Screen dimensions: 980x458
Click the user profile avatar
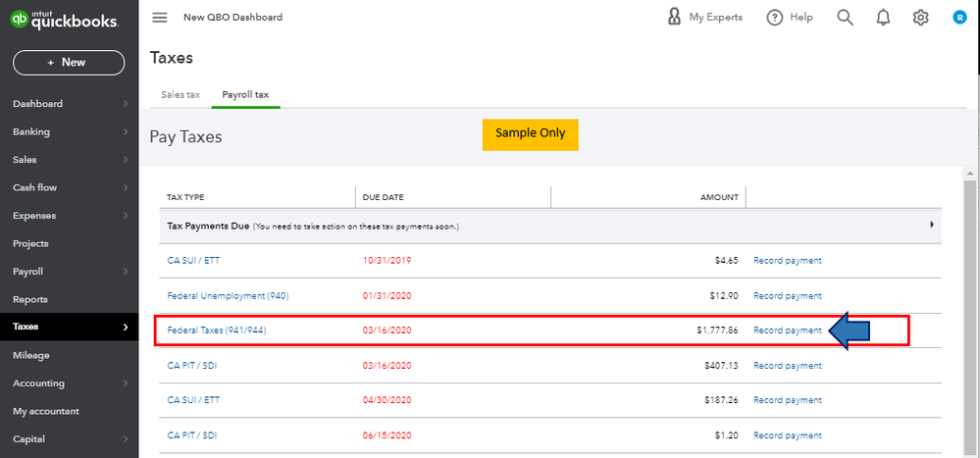coord(959,18)
